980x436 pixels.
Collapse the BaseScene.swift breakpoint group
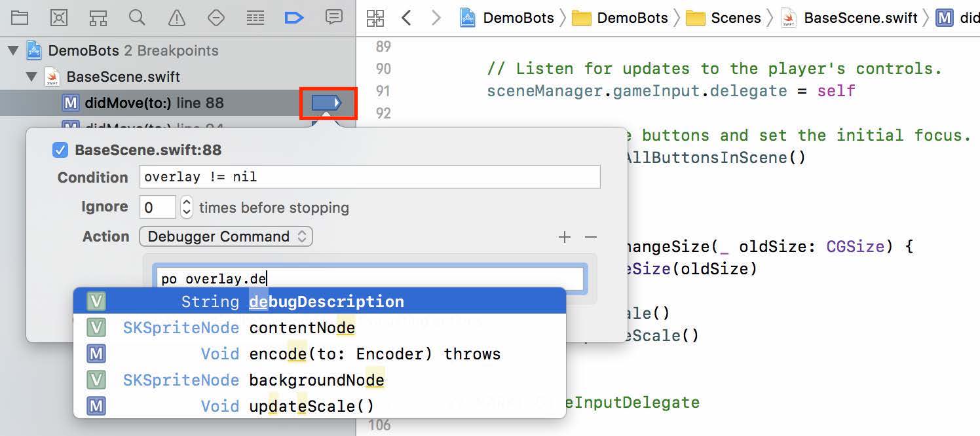31,77
